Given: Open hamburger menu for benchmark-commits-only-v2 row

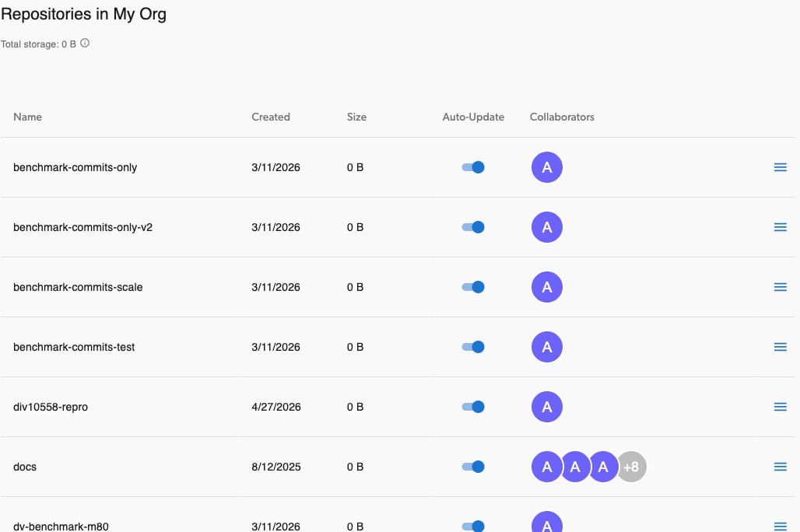Looking at the screenshot, I should 780,227.
